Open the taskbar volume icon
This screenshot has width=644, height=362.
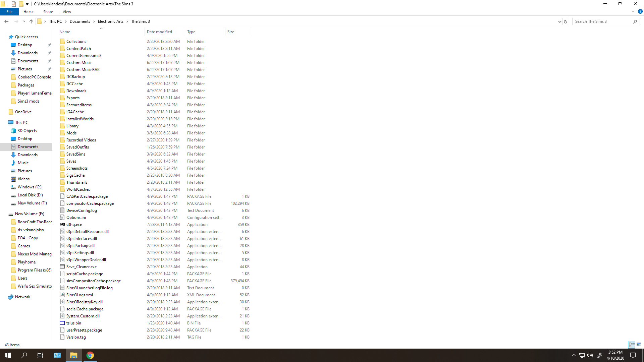pyautogui.click(x=590, y=355)
